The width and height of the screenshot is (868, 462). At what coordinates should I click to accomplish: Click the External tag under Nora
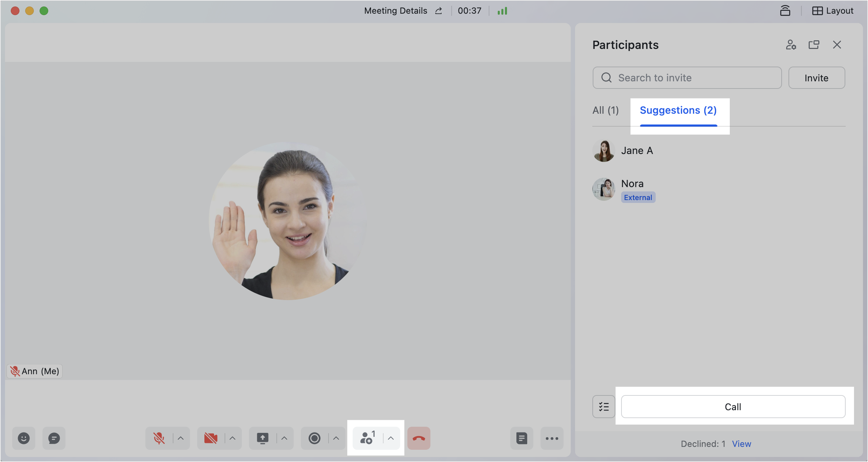point(638,197)
